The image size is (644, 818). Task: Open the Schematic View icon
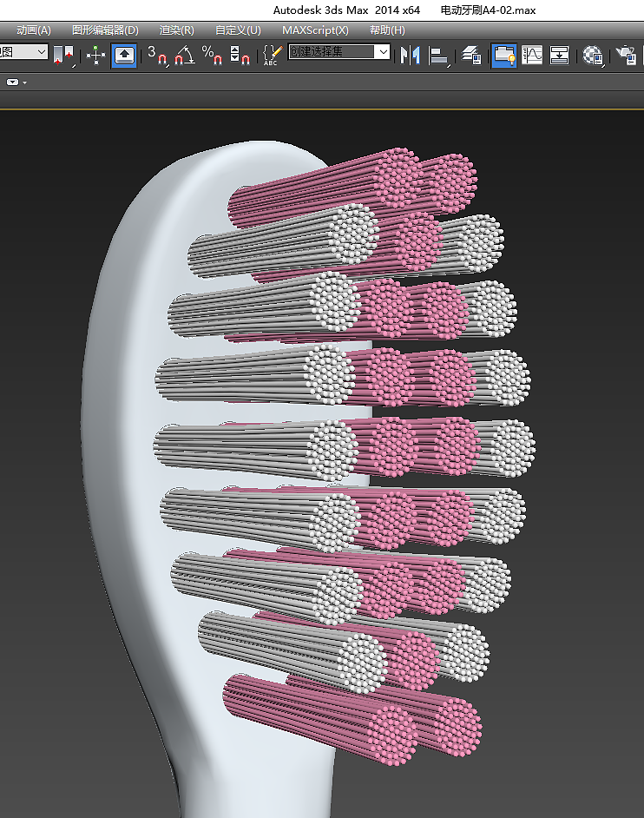[x=559, y=56]
